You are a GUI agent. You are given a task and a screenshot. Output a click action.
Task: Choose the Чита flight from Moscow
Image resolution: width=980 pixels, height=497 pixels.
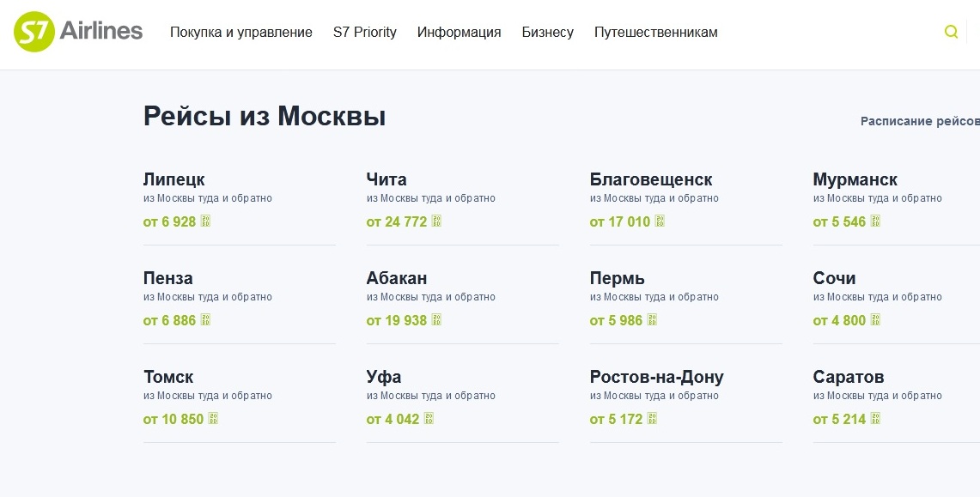tap(387, 180)
